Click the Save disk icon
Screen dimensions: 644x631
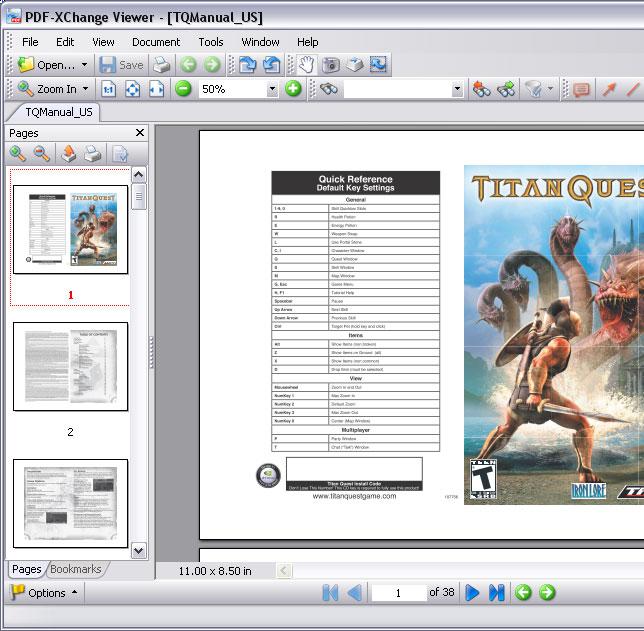tap(108, 65)
